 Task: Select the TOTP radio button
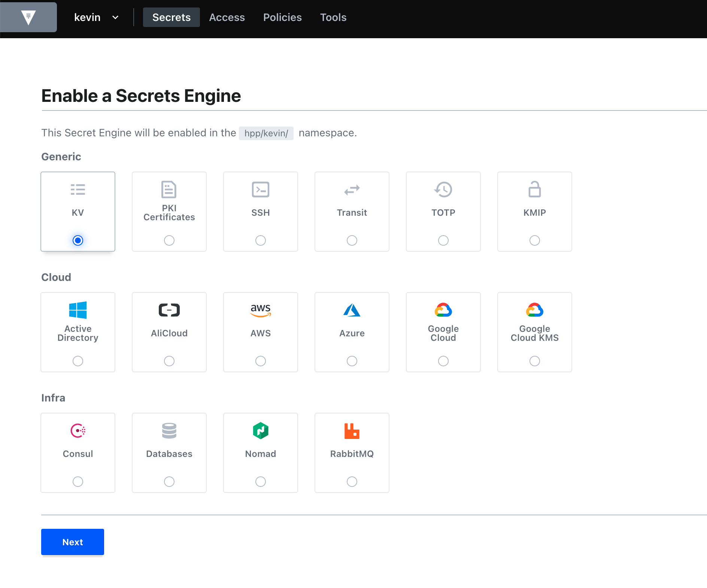(443, 240)
